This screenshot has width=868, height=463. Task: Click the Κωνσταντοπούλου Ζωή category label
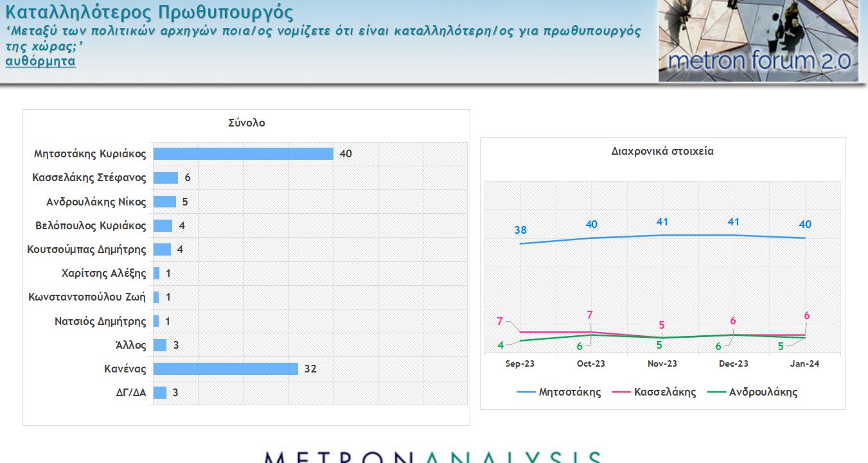coord(87,297)
